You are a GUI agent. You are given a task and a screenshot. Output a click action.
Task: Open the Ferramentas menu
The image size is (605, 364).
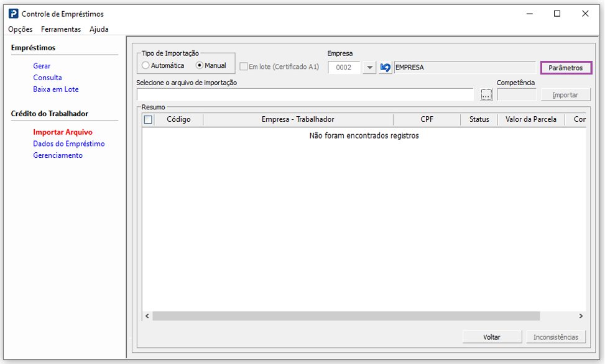tap(61, 29)
